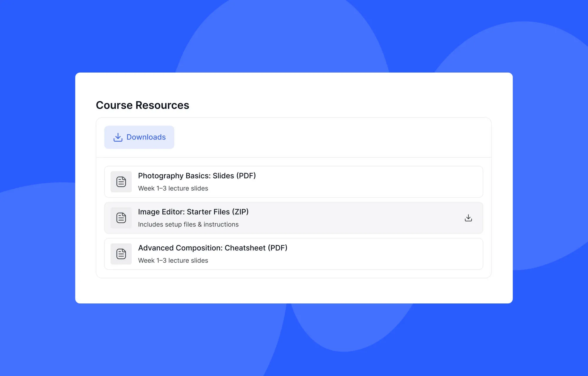The width and height of the screenshot is (588, 376).
Task: Click the Includes setup files & instructions description
Action: 188,224
